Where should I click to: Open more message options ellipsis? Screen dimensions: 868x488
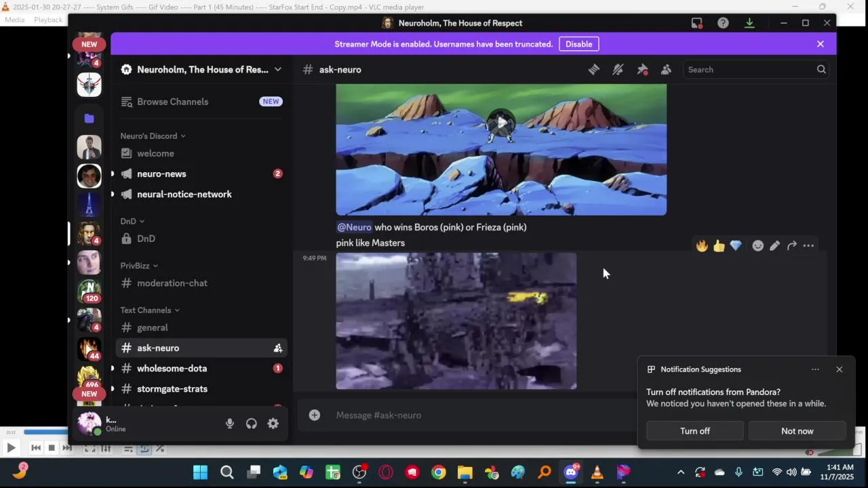pyautogui.click(x=808, y=245)
